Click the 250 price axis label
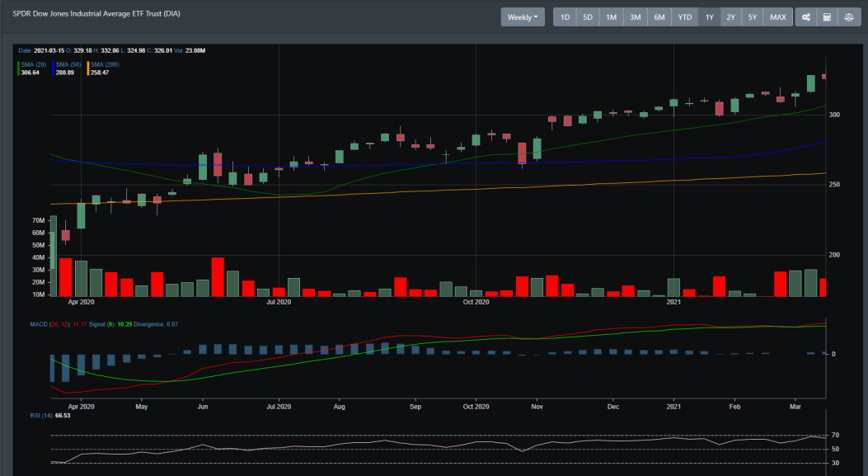Screen dimensions: 868x476 [x=834, y=185]
